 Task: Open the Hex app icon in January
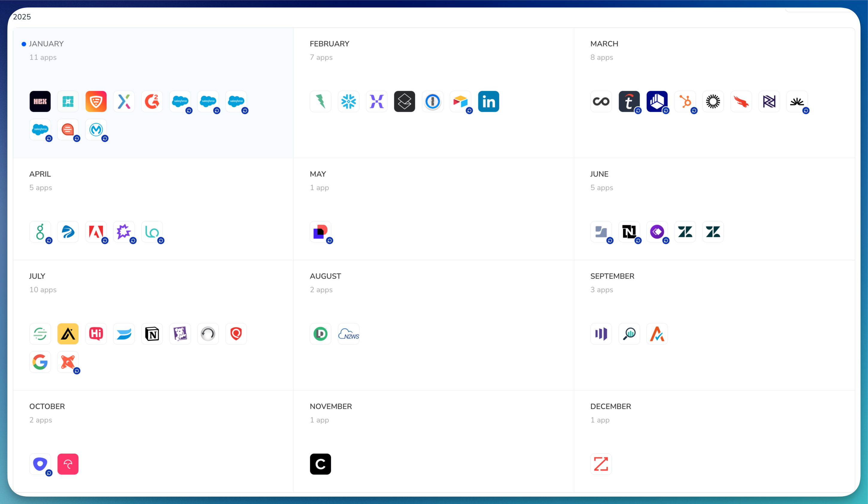click(40, 101)
